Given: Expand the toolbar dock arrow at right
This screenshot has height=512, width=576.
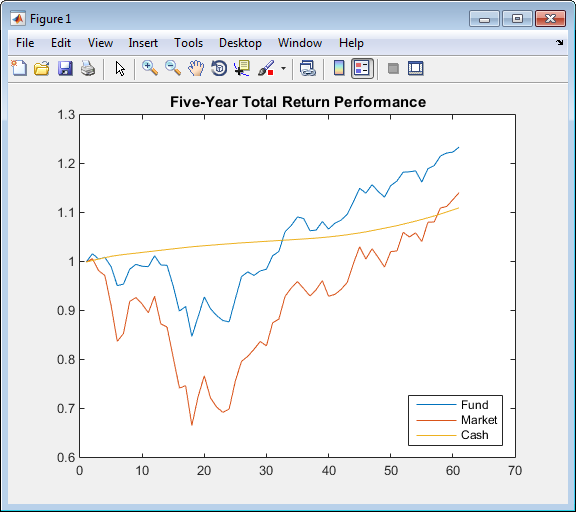Looking at the screenshot, I should point(559,43).
